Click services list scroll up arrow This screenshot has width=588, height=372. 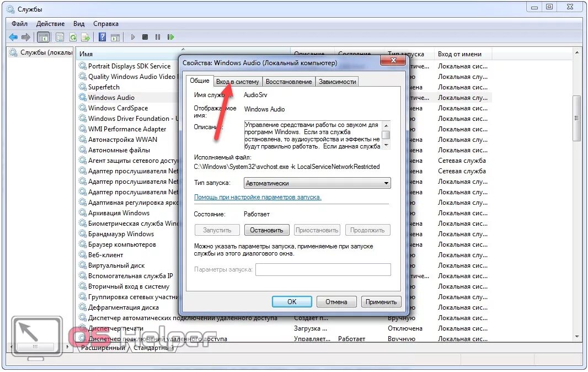[x=577, y=54]
